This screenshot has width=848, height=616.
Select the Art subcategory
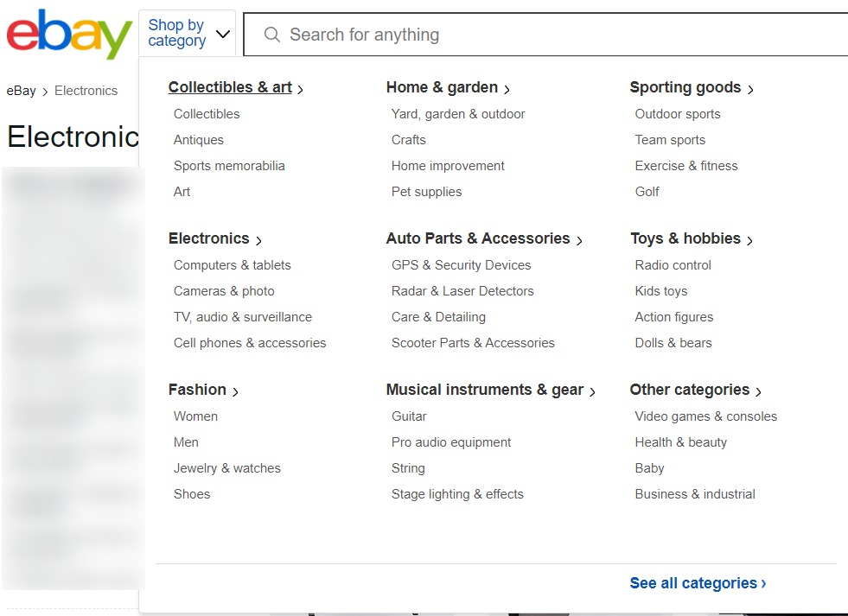point(182,192)
